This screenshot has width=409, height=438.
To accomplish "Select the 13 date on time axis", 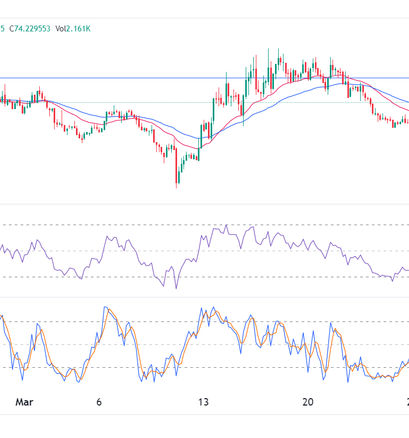I will [x=203, y=402].
